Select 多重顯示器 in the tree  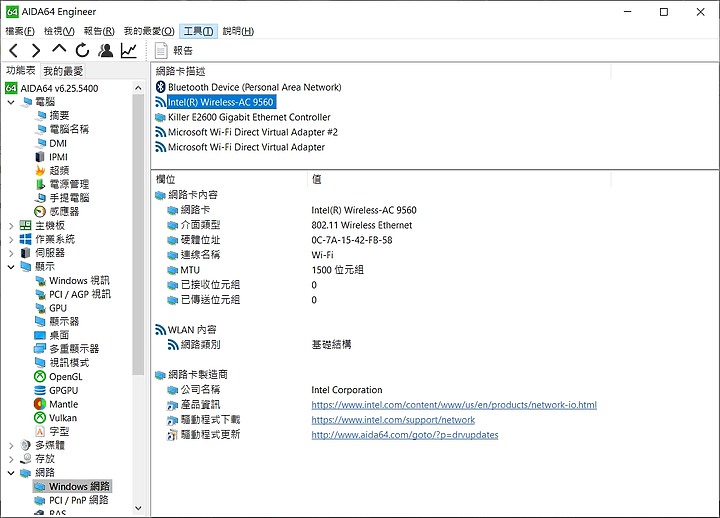tap(74, 349)
